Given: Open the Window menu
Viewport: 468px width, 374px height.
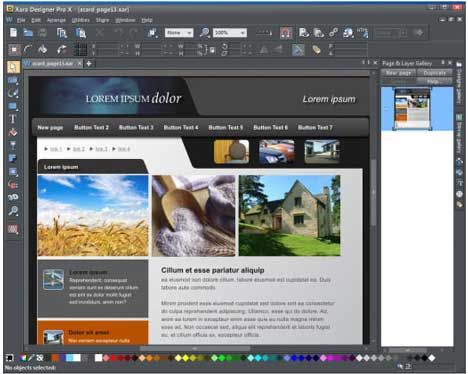Looking at the screenshot, I should (x=125, y=20).
